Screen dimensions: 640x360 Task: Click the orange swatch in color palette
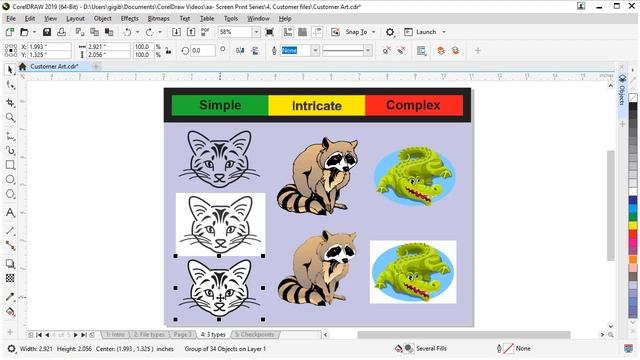point(633,259)
